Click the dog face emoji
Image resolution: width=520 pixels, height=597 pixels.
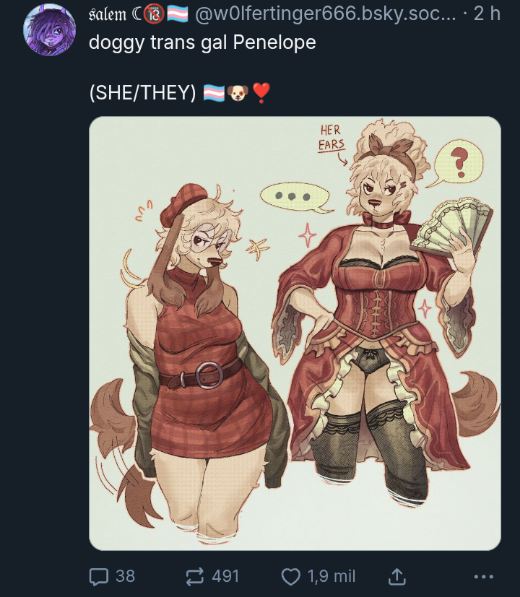click(238, 93)
